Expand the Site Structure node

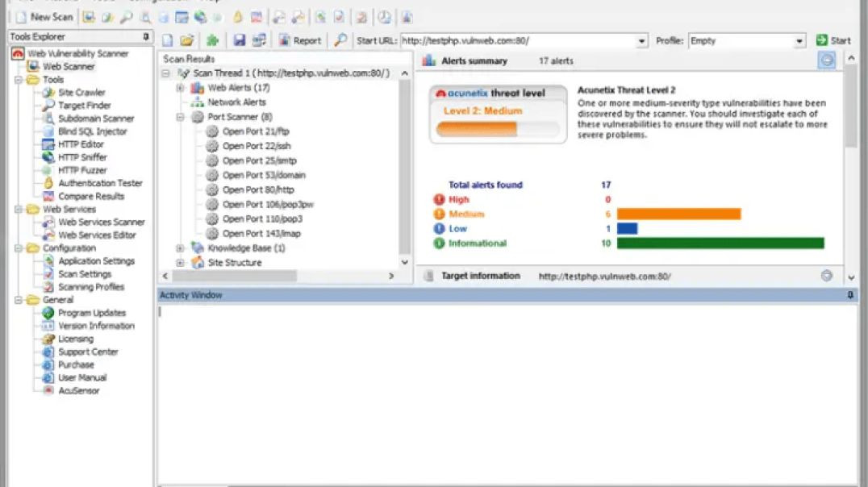[180, 263]
